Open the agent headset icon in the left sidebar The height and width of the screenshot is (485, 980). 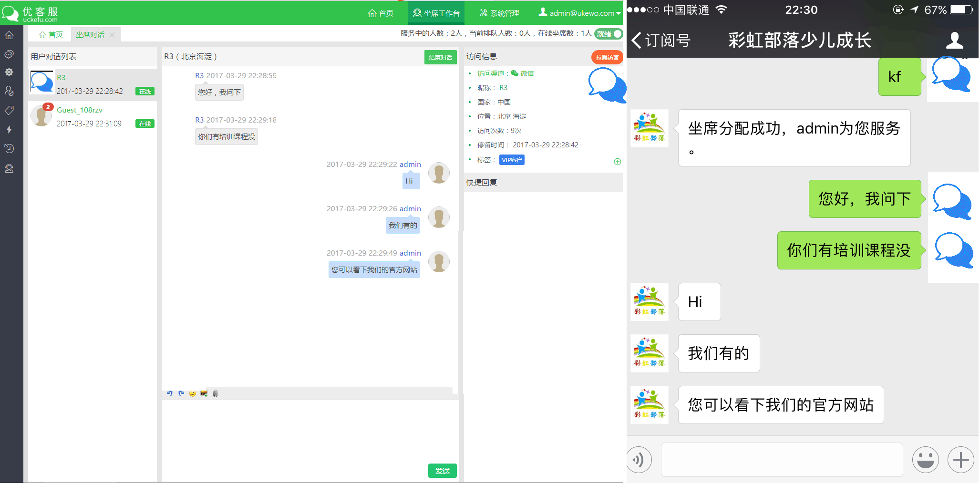coord(9,168)
